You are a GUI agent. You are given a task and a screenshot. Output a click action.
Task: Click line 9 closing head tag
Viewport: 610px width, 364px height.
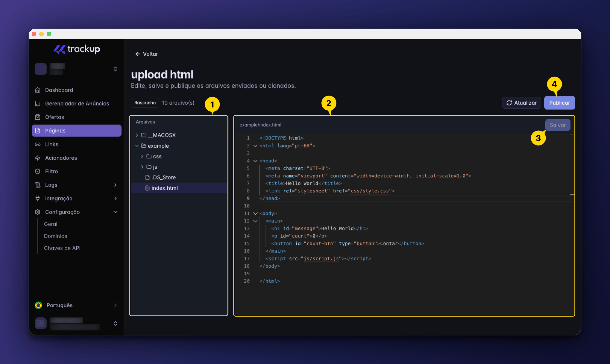[270, 198]
